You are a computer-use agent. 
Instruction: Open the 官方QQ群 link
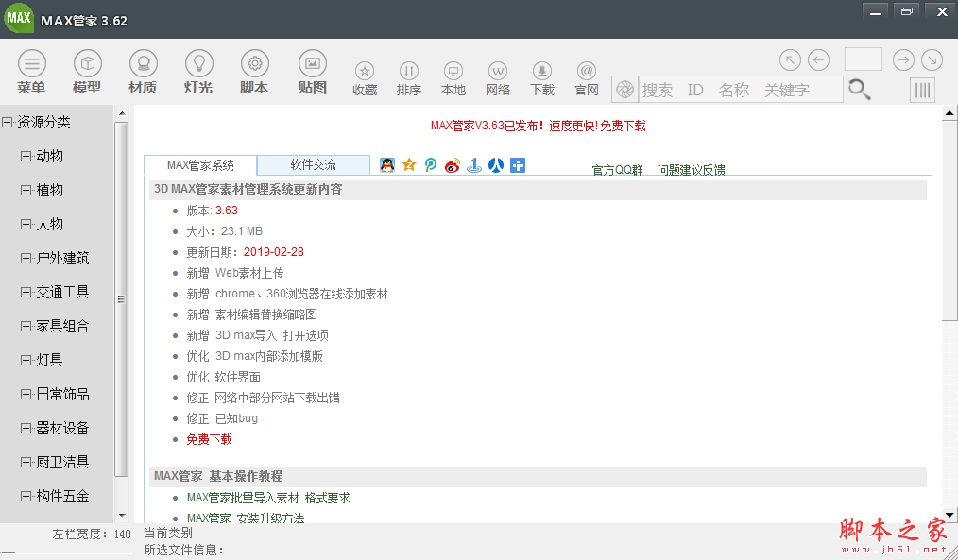click(x=617, y=170)
